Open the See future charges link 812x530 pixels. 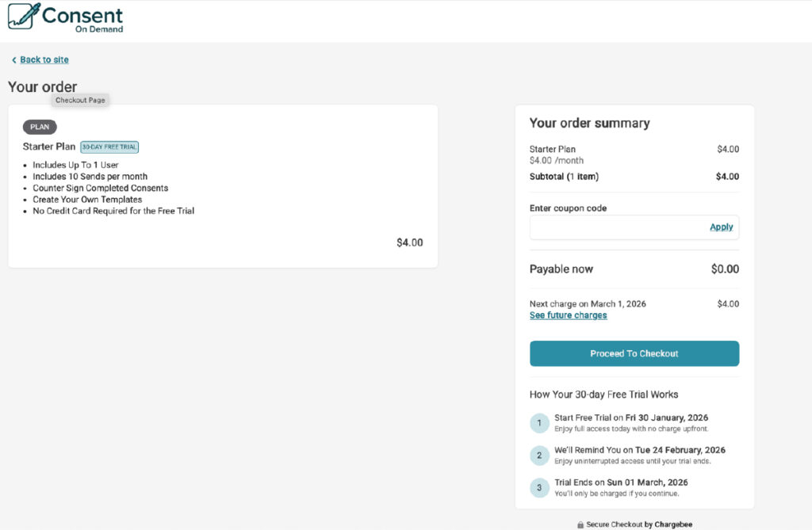pyautogui.click(x=568, y=315)
